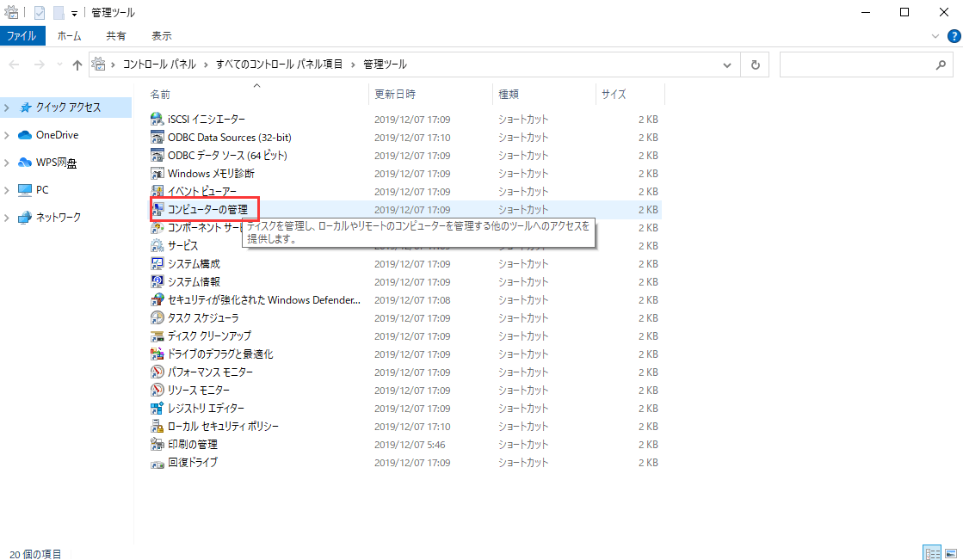Click the blue help question mark icon
This screenshot has width=963, height=560.
pos(954,36)
